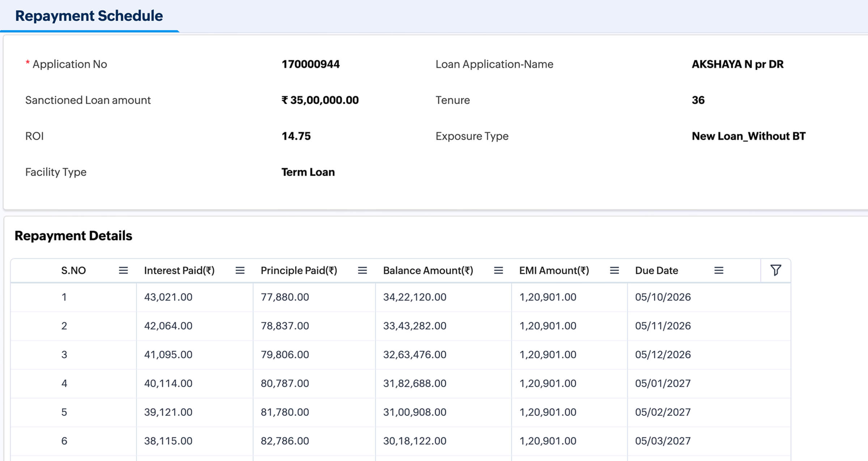Click the name AKSHAYA N pr DR

click(738, 64)
